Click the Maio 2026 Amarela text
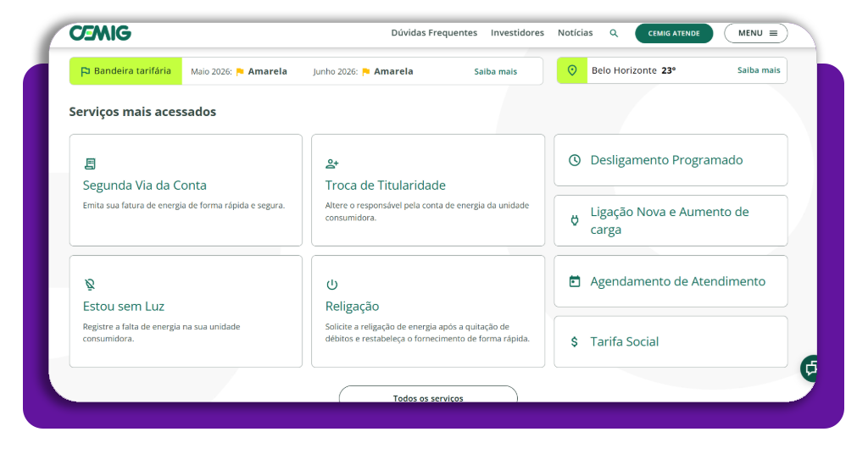Image resolution: width=868 pixels, height=454 pixels. click(238, 71)
